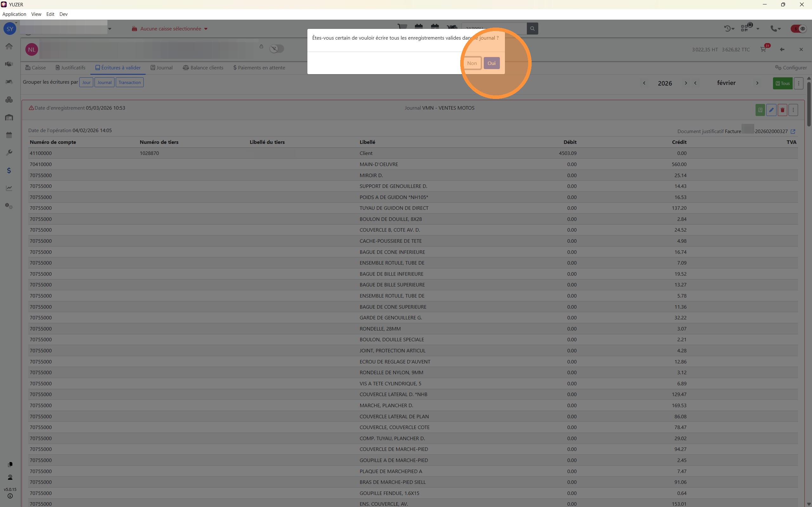The image size is (812, 507).
Task: Switch to the Balance clients tab
Action: tap(203, 68)
